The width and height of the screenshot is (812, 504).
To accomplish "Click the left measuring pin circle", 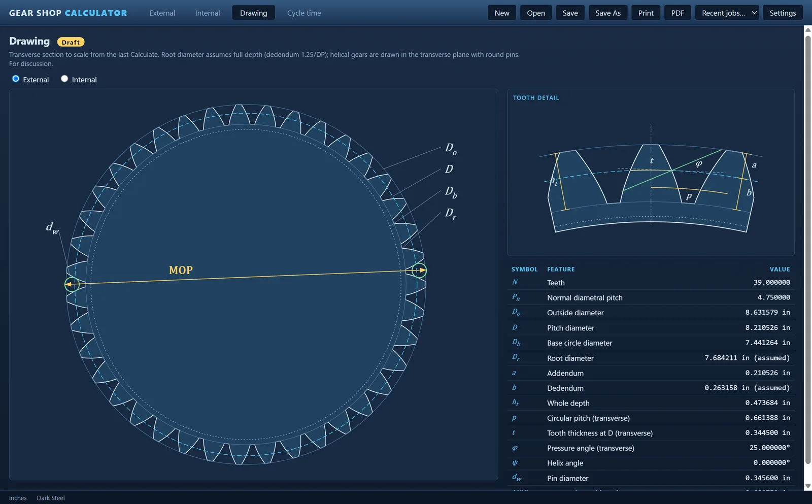I will pyautogui.click(x=72, y=284).
